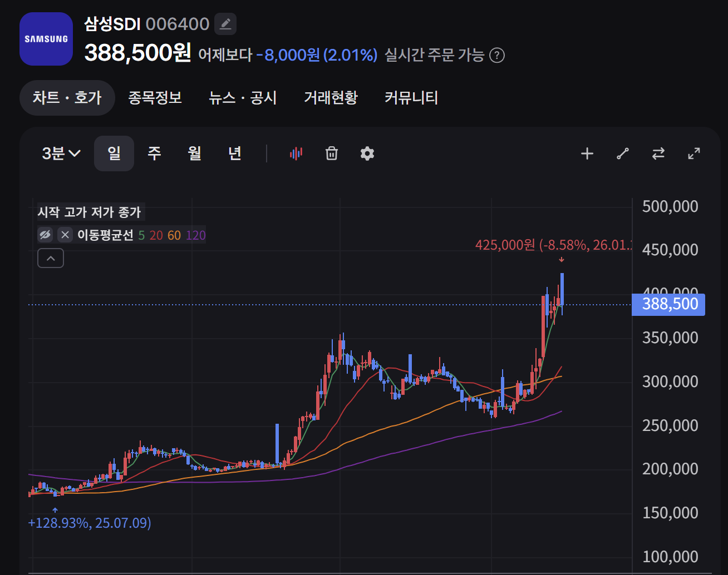728x575 pixels.
Task: Click the 250,000 price axis label
Action: 670,425
